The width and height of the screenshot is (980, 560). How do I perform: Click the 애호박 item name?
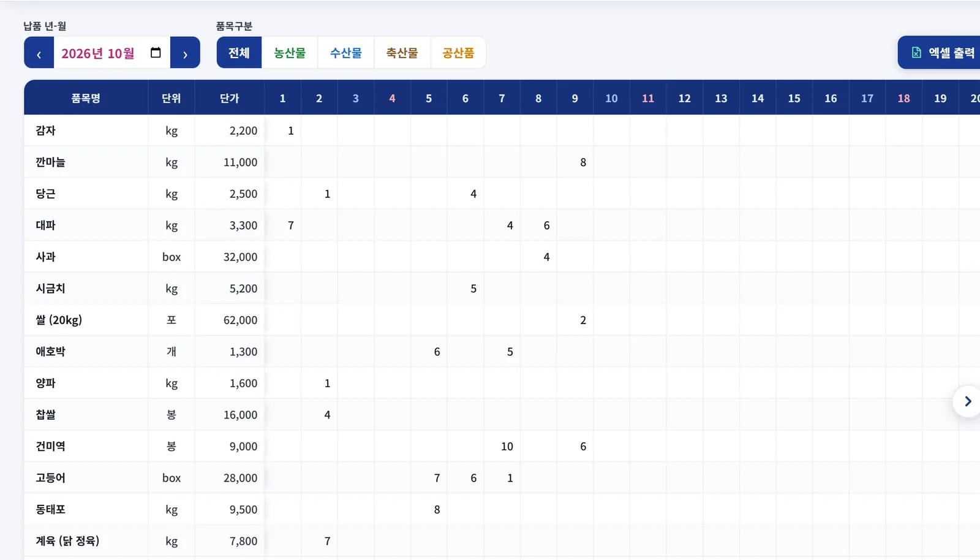tap(50, 352)
